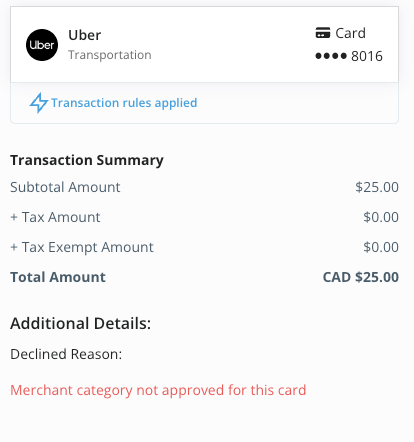Click the lightning bolt rules icon
The image size is (414, 442).
[39, 103]
